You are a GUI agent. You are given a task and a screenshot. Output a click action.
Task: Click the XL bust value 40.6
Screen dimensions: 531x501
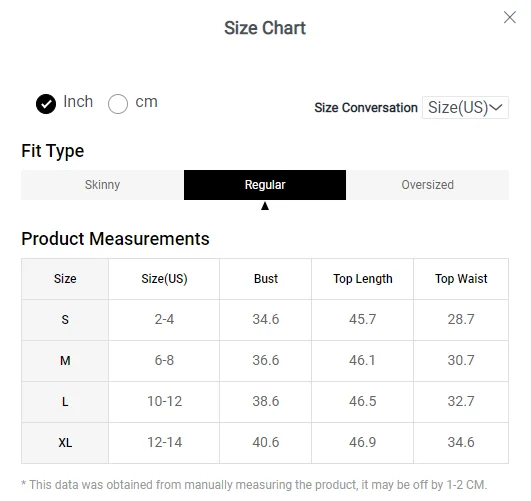click(x=266, y=442)
